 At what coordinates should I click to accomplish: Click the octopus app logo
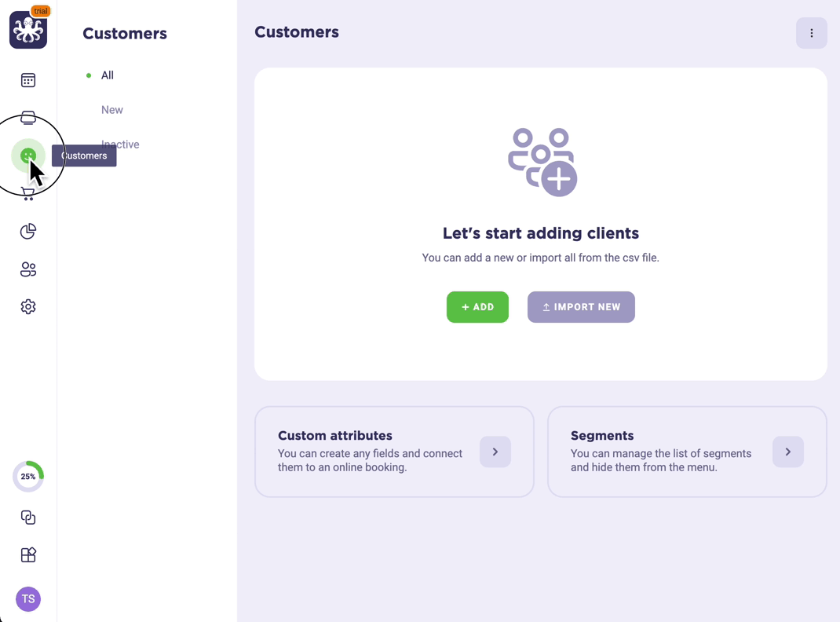pyautogui.click(x=28, y=30)
